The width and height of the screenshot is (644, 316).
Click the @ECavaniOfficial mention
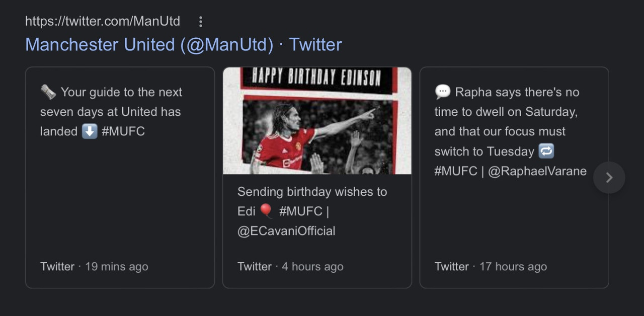pos(286,231)
